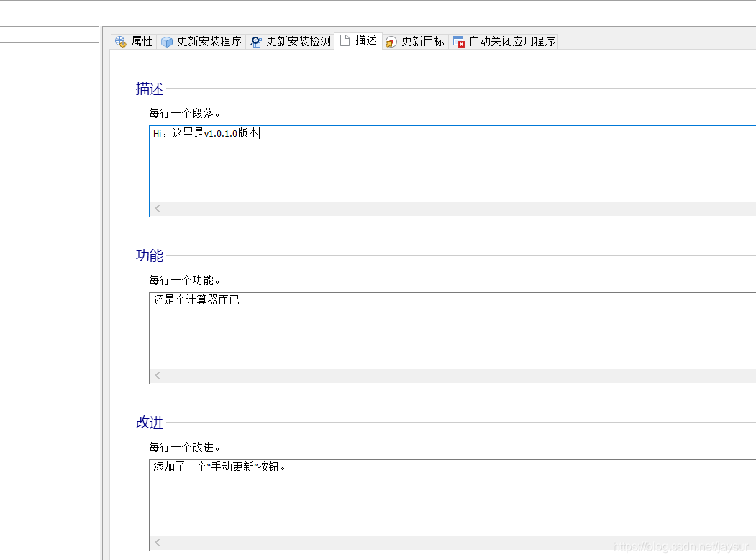This screenshot has height=560, width=756.
Task: Open the 更新安装程序 tab
Action: coord(201,42)
